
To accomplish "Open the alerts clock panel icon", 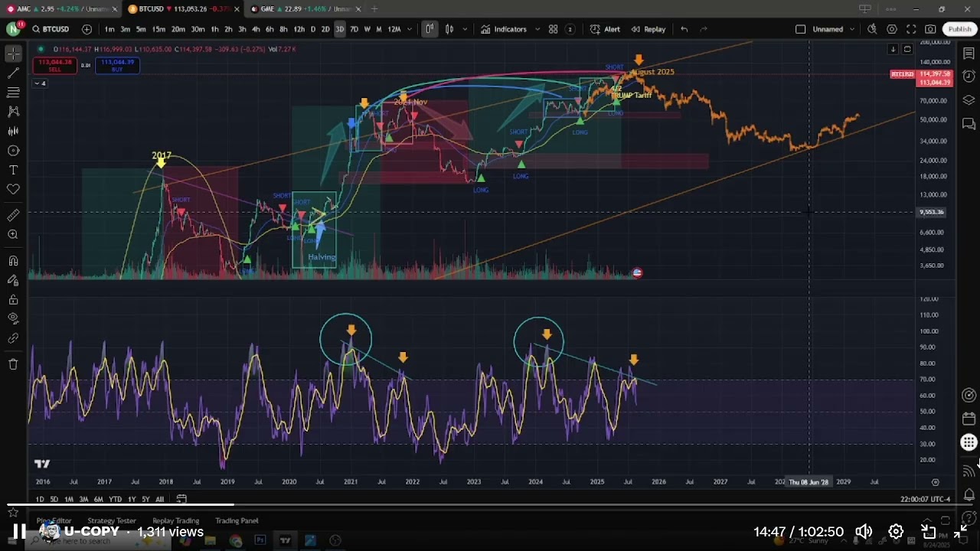I will coord(969,77).
